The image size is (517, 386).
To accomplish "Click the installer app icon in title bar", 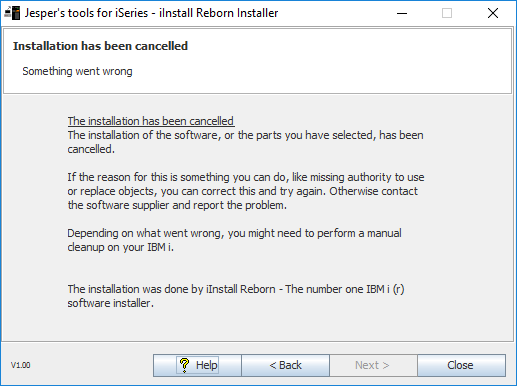I will (12, 13).
